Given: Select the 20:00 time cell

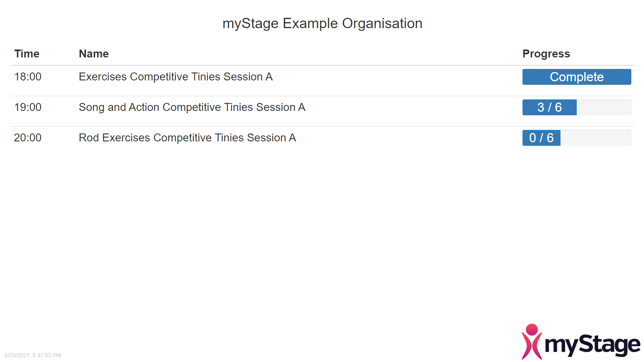Looking at the screenshot, I should pyautogui.click(x=28, y=138).
